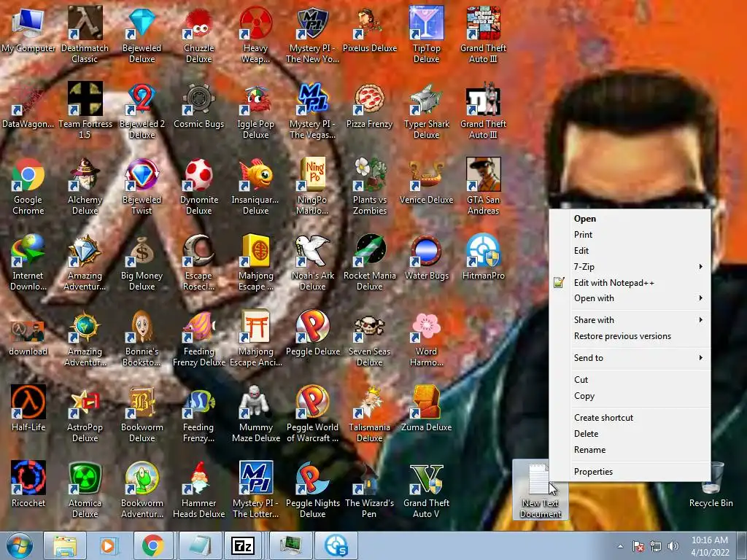Select the Heavy Weapon desktop shortcut
747x560 pixels.
click(256, 34)
